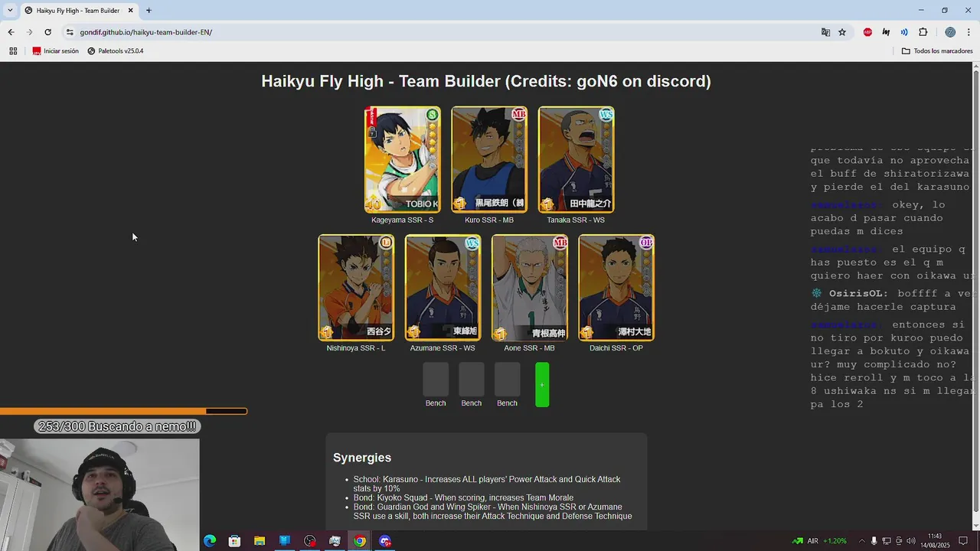Open the Iniciar sesión bookmark
This screenshot has height=551, width=980.
pyautogui.click(x=56, y=51)
